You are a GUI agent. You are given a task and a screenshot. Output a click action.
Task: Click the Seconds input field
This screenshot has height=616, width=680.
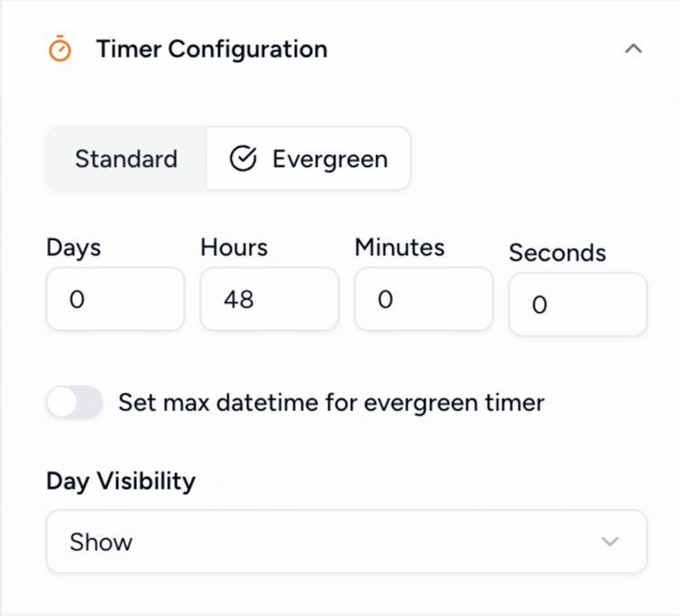[577, 304]
